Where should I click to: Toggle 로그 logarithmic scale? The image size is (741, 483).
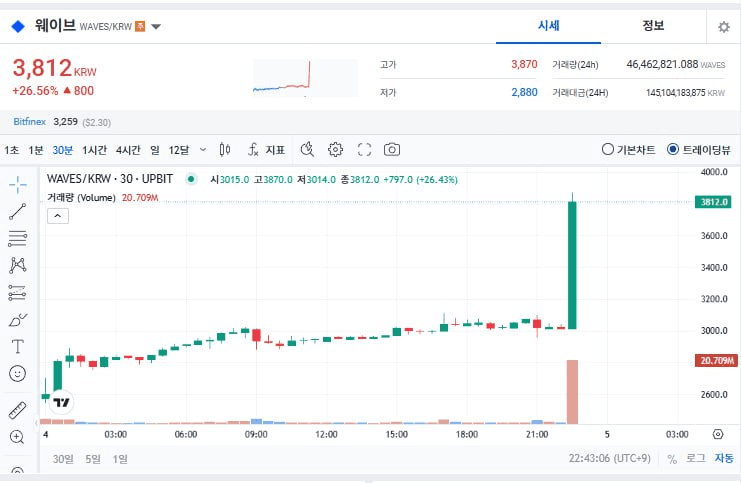tap(696, 458)
